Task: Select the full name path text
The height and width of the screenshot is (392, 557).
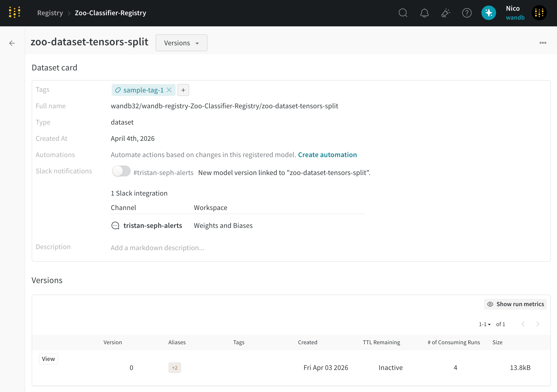Action: [x=224, y=106]
